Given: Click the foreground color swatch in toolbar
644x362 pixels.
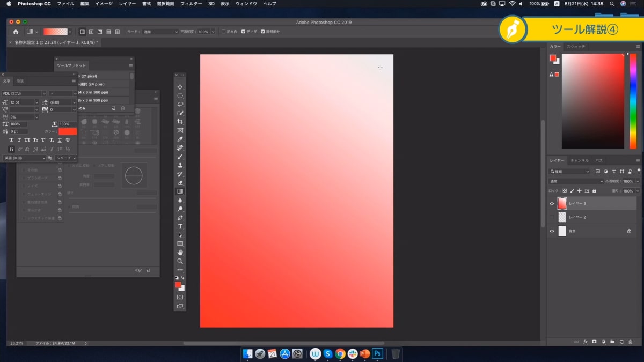Looking at the screenshot, I should pyautogui.click(x=178, y=284).
